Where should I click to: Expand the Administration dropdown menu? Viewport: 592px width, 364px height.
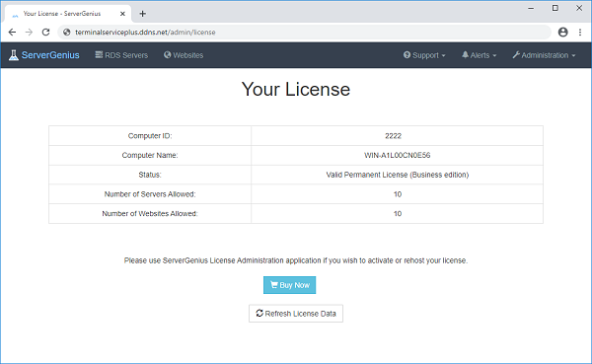[x=544, y=55]
